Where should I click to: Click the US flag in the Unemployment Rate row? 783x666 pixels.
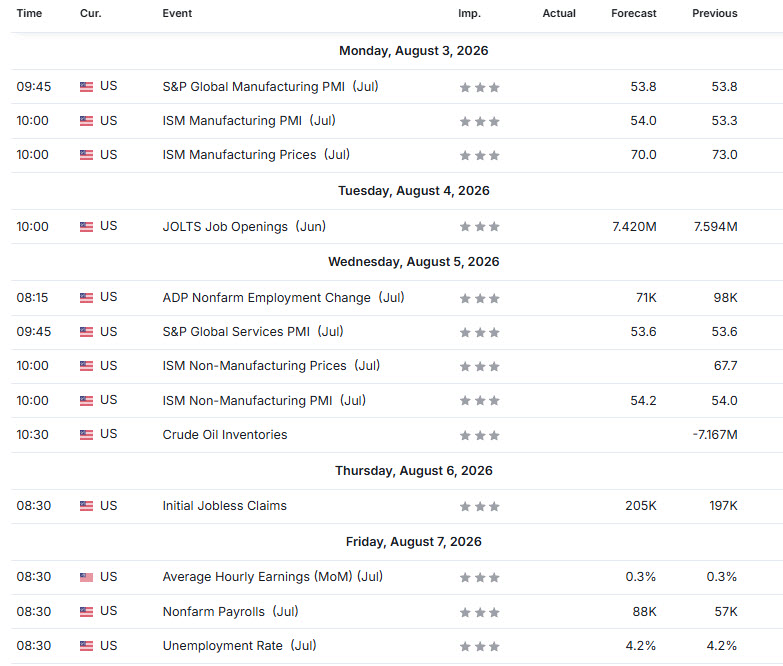pos(86,646)
